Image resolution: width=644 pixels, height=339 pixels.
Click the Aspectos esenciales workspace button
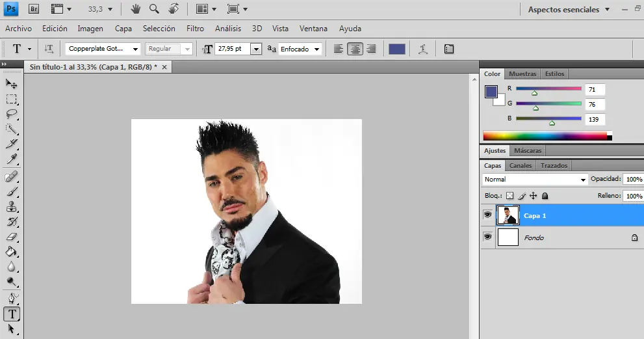coord(569,10)
